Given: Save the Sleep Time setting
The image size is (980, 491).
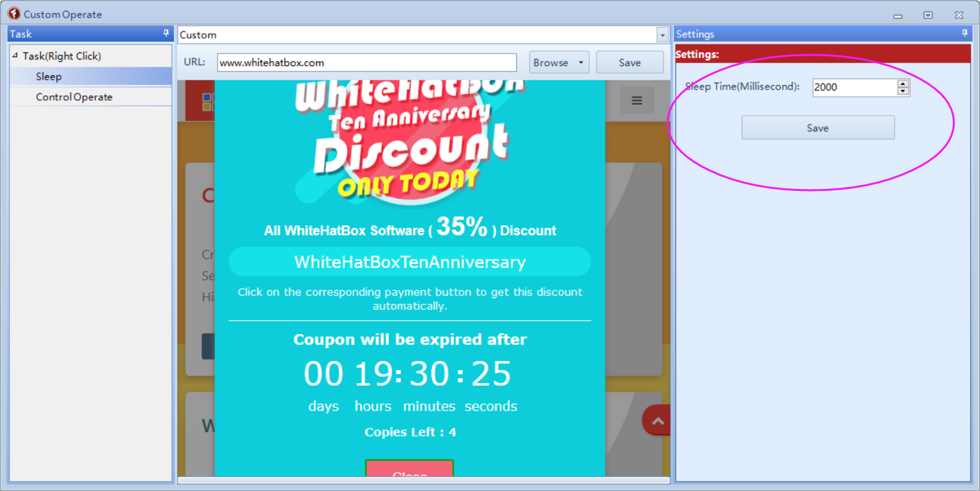Looking at the screenshot, I should tap(817, 128).
